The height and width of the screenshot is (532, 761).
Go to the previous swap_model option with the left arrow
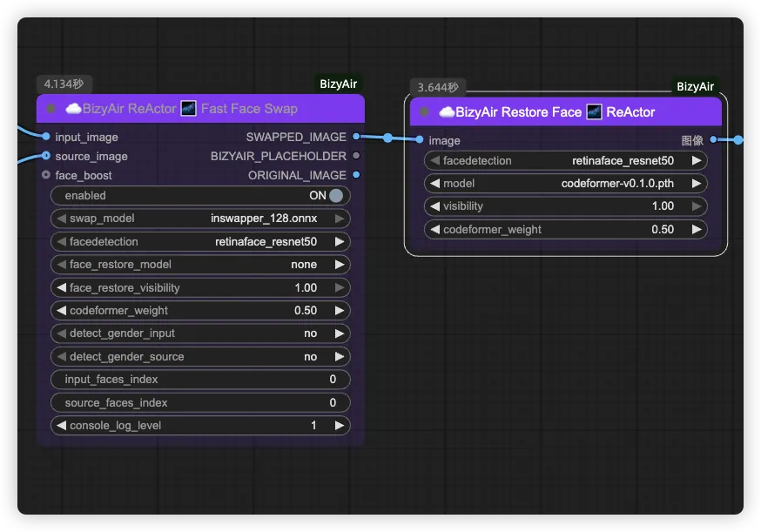[61, 219]
